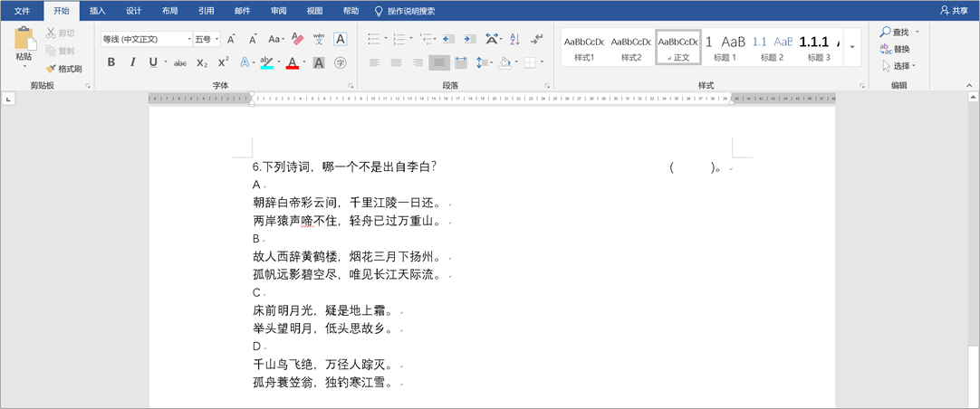
Task: Open the Paragraph dialog launcher
Action: coord(547,86)
